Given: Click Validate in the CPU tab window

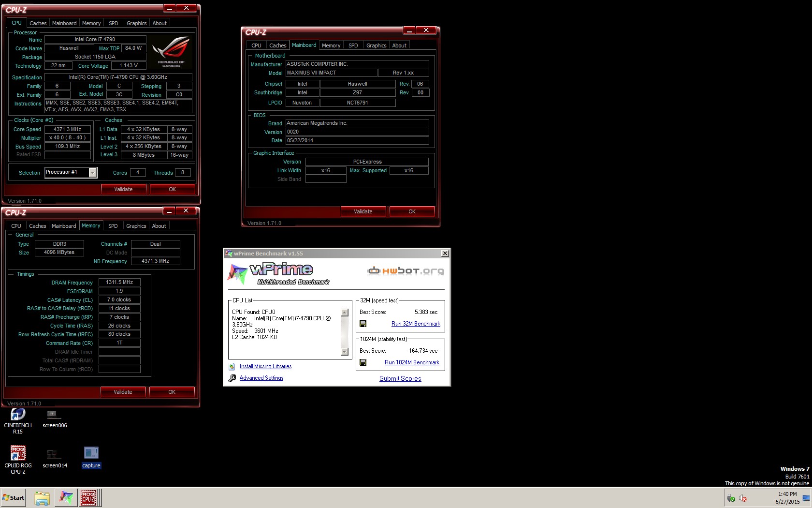Looking at the screenshot, I should coord(123,189).
